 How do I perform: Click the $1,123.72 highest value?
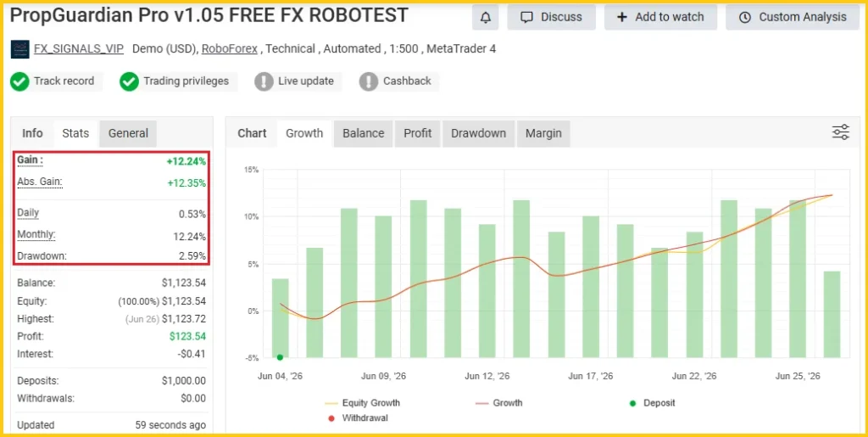coord(184,319)
